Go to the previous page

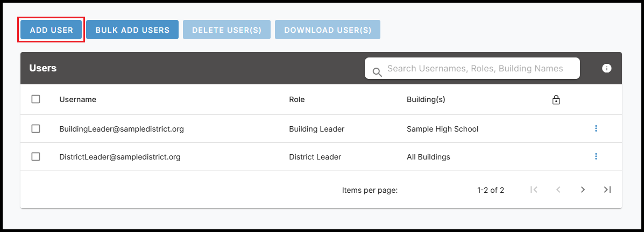click(x=558, y=190)
